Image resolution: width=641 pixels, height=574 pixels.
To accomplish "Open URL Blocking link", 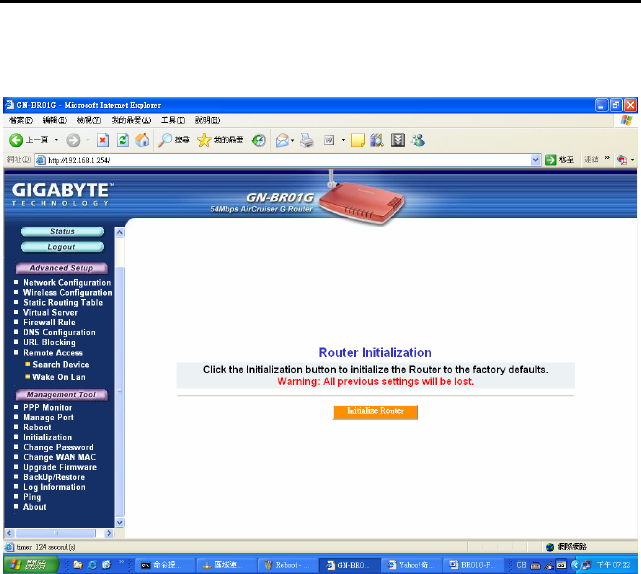I will click(x=49, y=343).
